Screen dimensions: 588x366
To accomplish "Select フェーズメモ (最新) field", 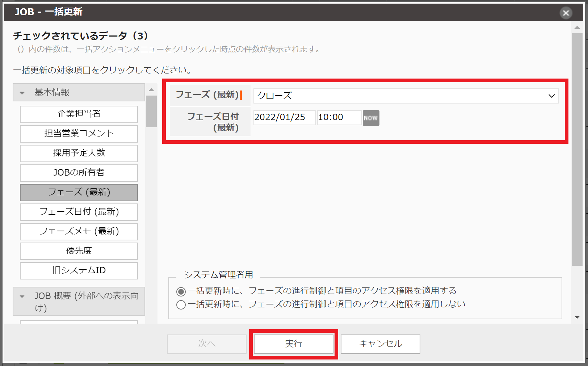I will coord(79,231).
